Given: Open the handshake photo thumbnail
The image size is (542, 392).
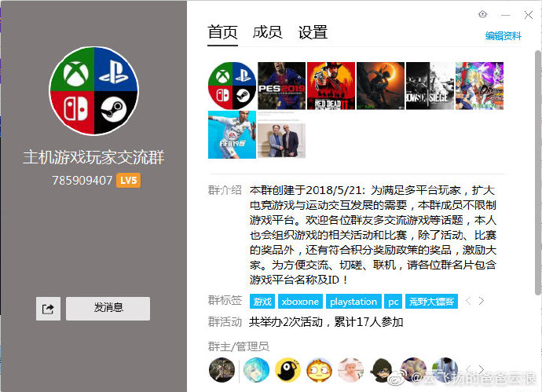Looking at the screenshot, I should click(281, 134).
